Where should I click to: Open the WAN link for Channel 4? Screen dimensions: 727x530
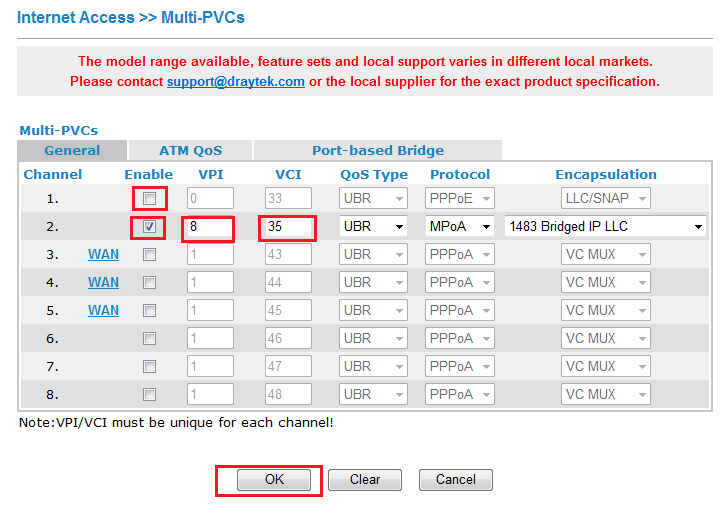[103, 283]
